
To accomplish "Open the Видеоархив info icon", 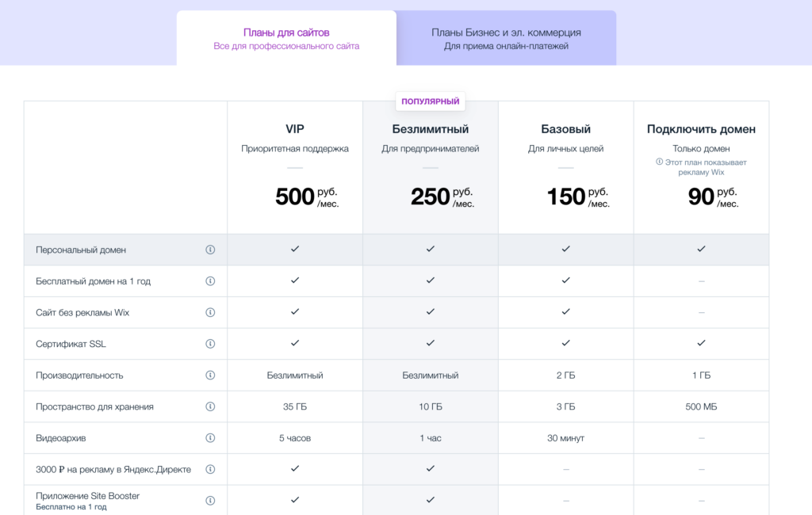I will 210,437.
